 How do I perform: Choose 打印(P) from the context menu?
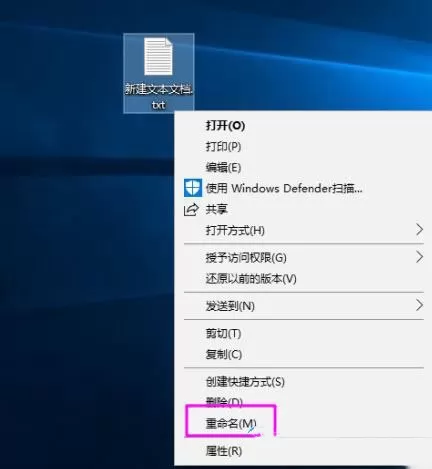click(x=223, y=146)
